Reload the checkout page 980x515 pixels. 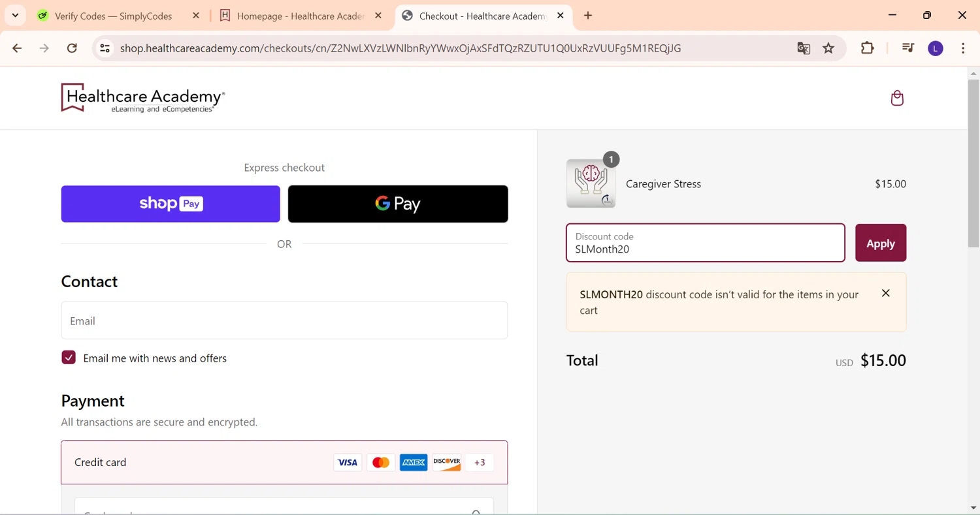[73, 48]
